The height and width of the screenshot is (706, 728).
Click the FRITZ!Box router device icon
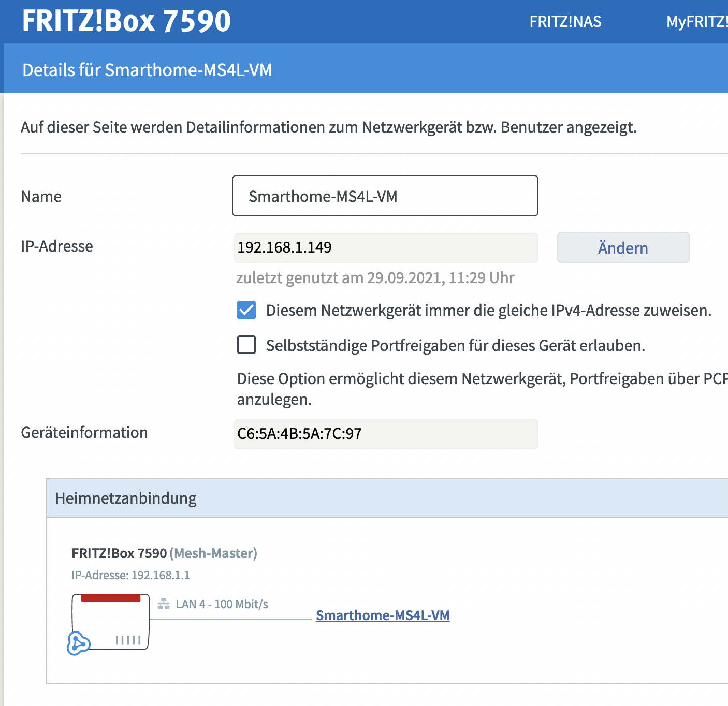(x=110, y=621)
